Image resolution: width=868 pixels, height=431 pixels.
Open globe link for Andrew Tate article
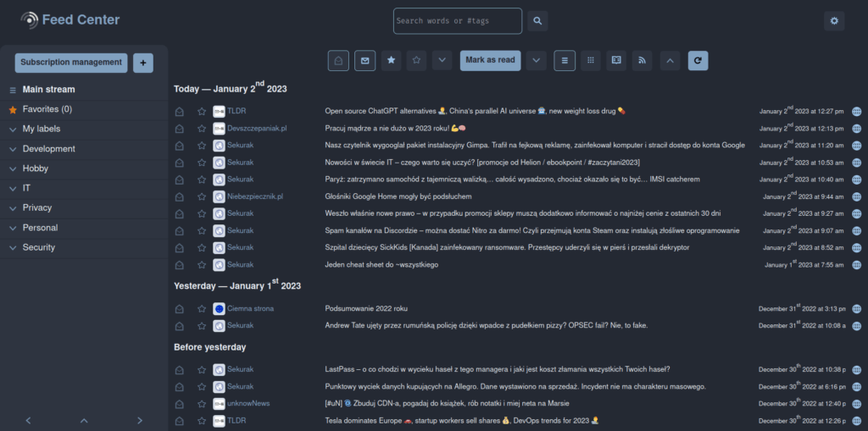(856, 326)
